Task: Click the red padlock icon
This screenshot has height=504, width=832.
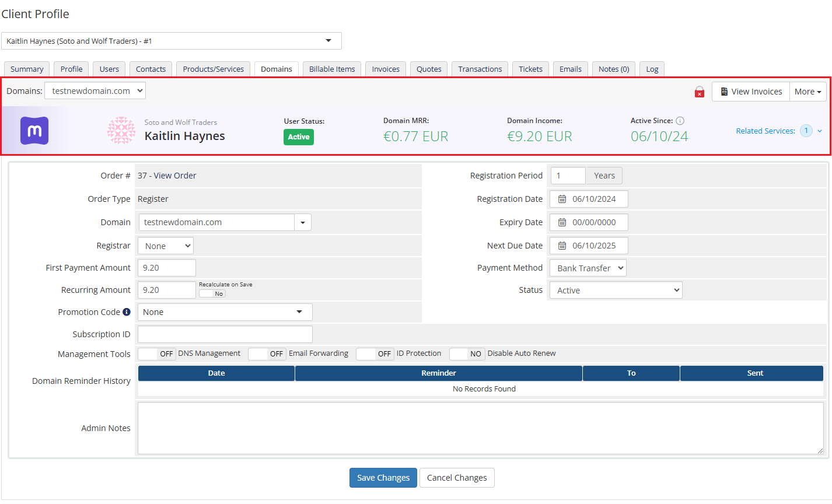Action: (699, 92)
